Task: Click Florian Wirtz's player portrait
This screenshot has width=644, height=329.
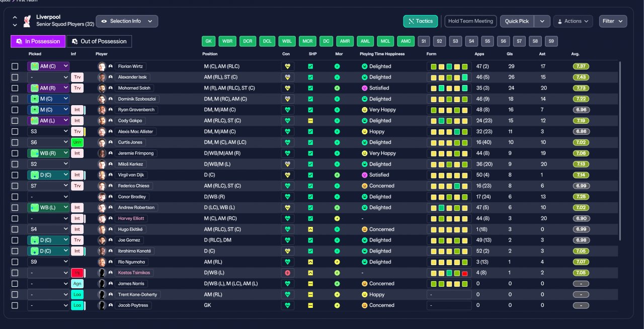Action: (102, 66)
